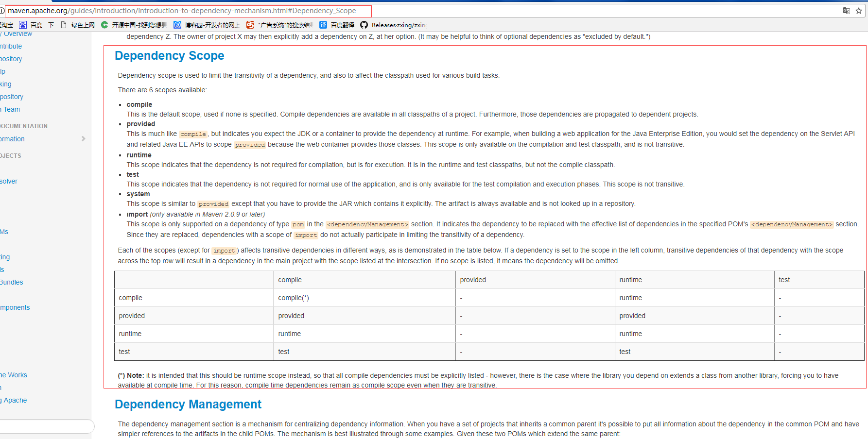
Task: Open the 百度翻译 bookmark
Action: (337, 25)
